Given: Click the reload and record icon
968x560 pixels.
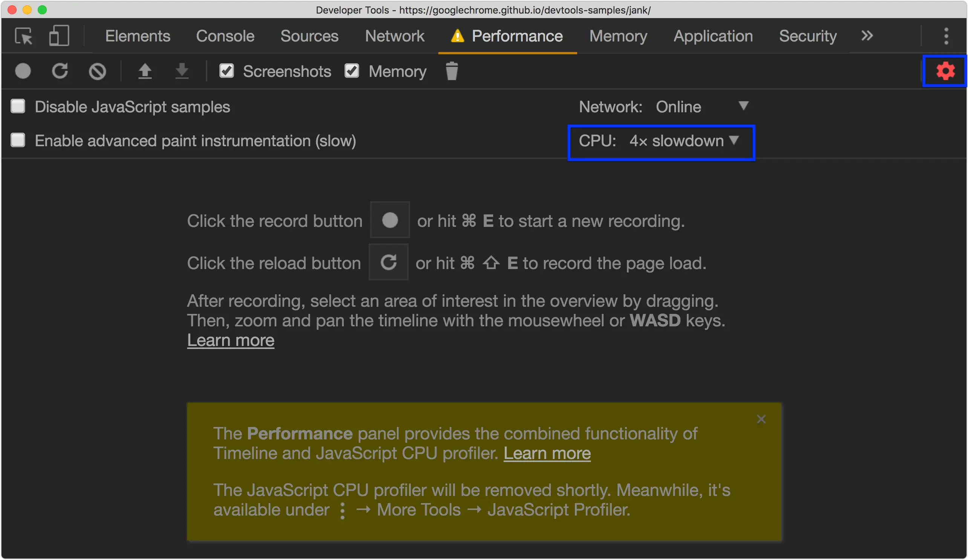Looking at the screenshot, I should 60,72.
